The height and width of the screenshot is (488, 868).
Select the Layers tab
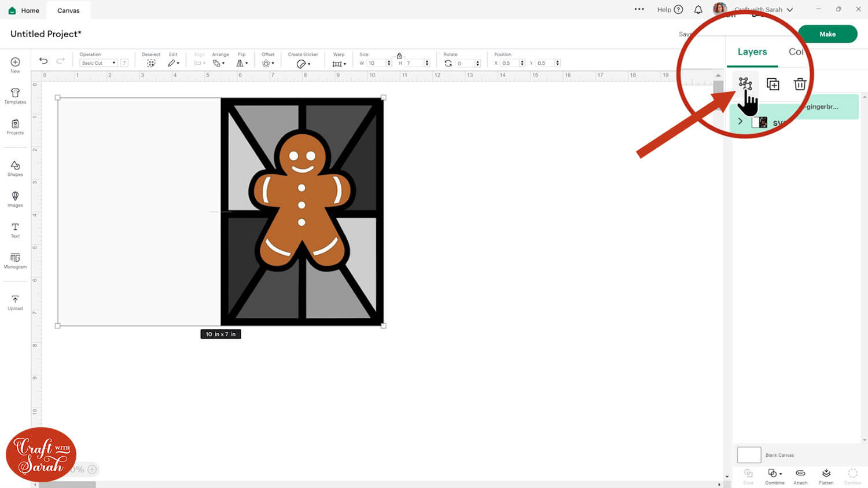(x=752, y=52)
